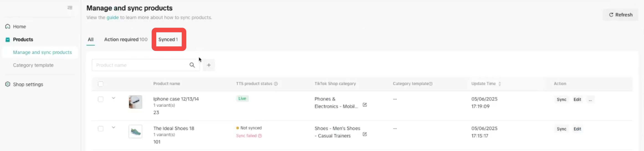
Task: Click the plus add filter icon
Action: click(209, 65)
